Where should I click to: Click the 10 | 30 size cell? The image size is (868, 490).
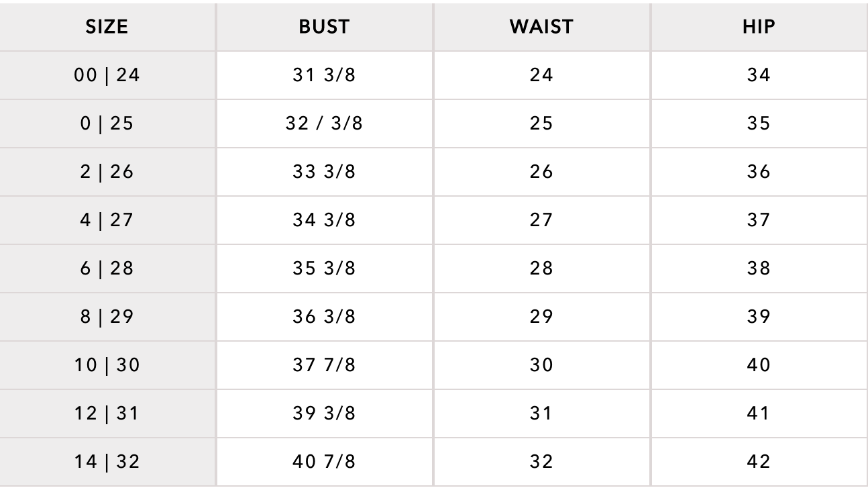coord(107,365)
